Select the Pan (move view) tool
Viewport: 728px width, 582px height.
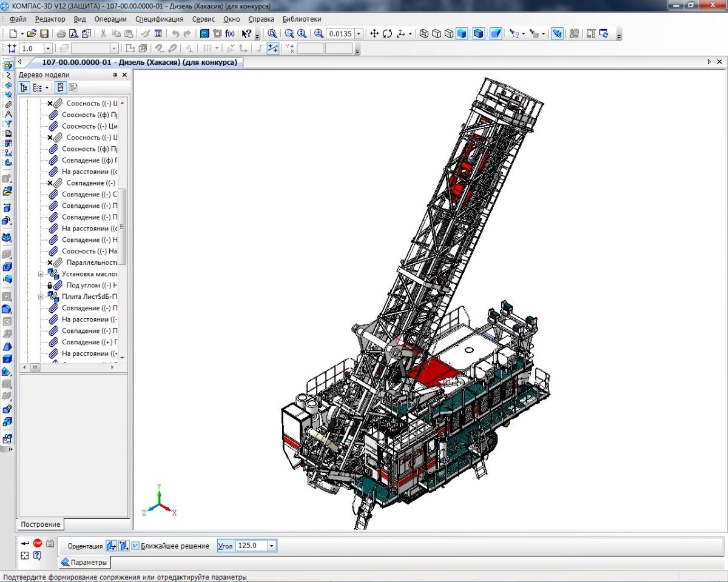(x=374, y=34)
